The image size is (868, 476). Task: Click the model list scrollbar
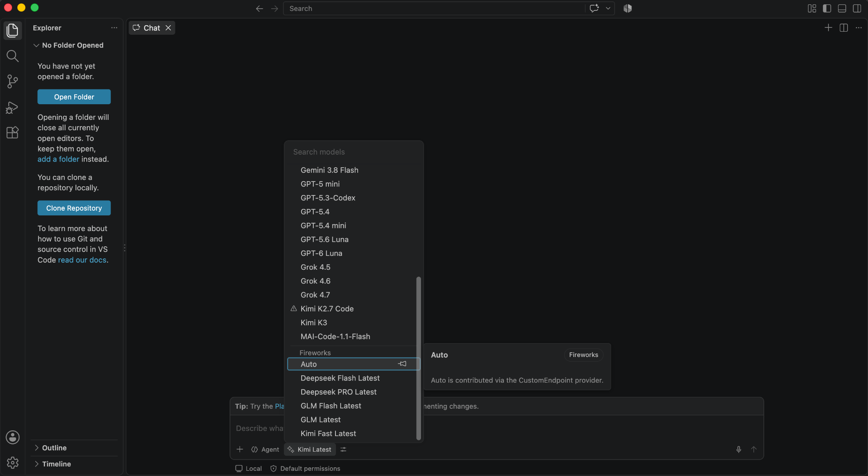(418, 358)
